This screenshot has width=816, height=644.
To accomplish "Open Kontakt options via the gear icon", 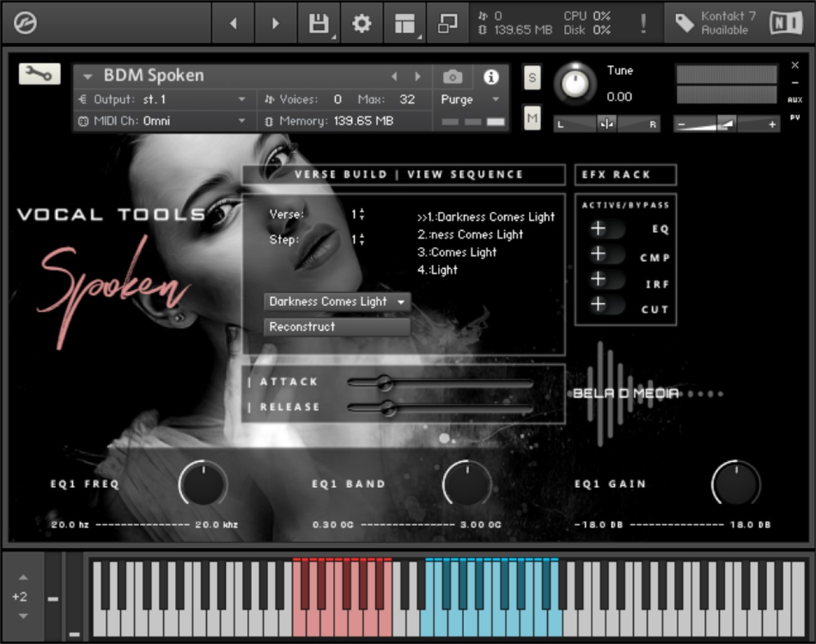I will click(361, 23).
